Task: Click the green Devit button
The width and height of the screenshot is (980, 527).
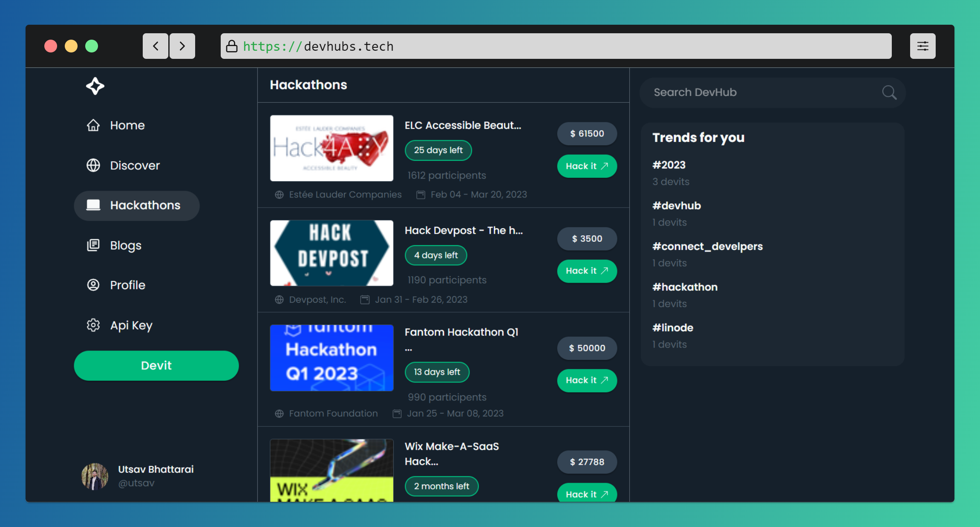Action: (x=156, y=365)
